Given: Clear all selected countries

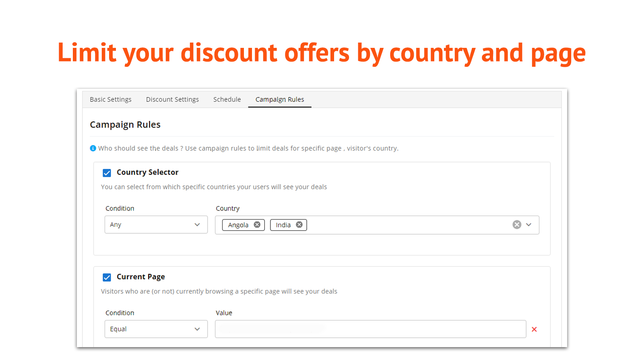Looking at the screenshot, I should tap(517, 225).
